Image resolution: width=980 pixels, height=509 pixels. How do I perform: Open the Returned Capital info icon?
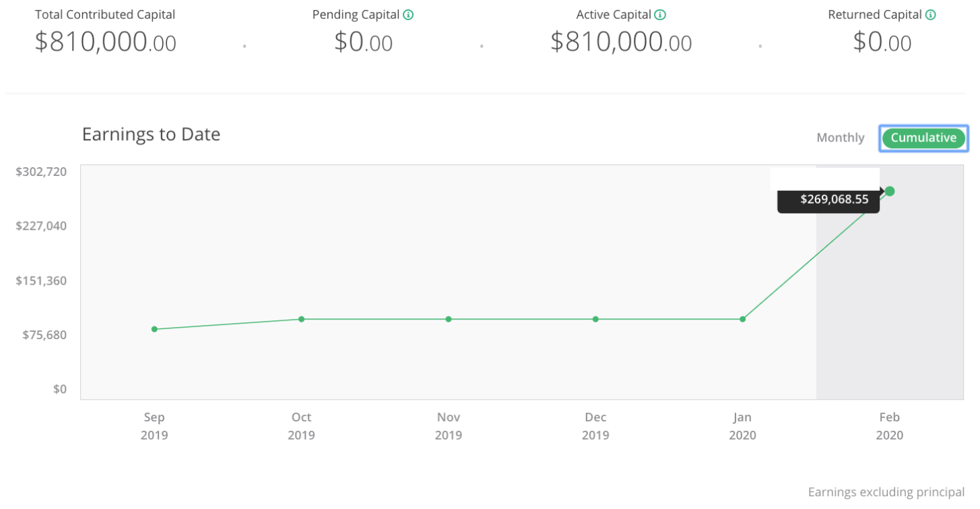coord(930,13)
